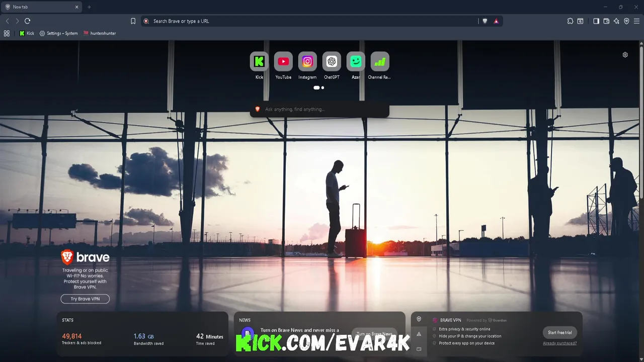Open Brave Shields lion icon in address bar
The image size is (644, 362).
tap(485, 21)
